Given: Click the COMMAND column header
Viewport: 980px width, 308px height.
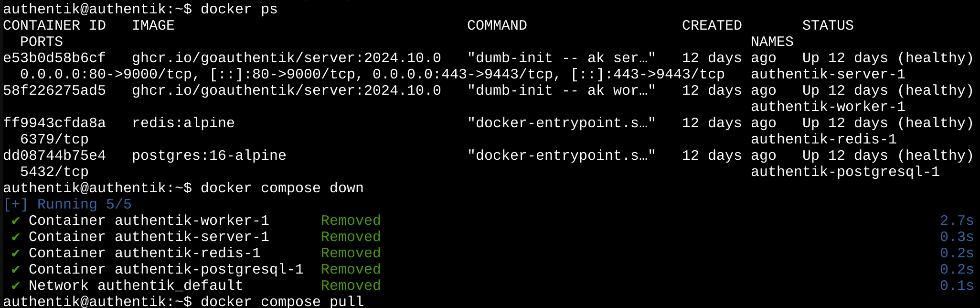Looking at the screenshot, I should (497, 25).
